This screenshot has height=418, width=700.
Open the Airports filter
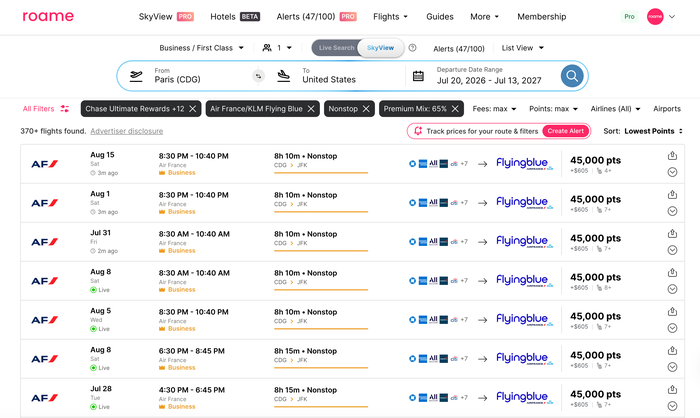(x=667, y=109)
